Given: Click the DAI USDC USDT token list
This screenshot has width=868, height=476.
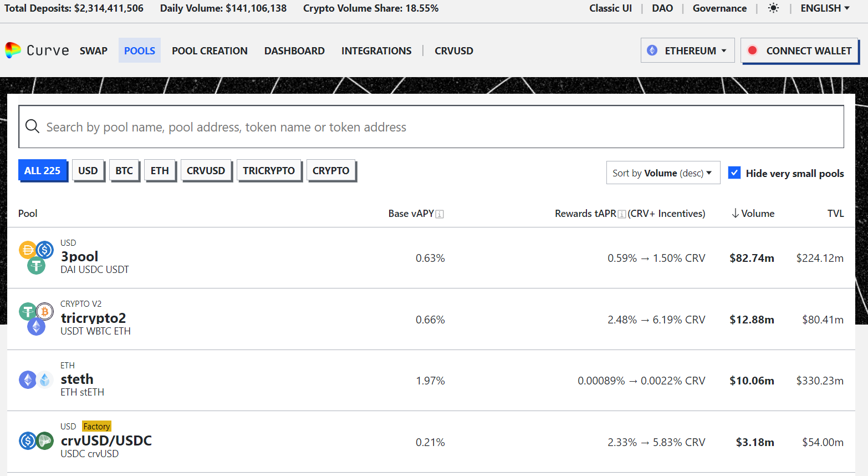Looking at the screenshot, I should [95, 270].
